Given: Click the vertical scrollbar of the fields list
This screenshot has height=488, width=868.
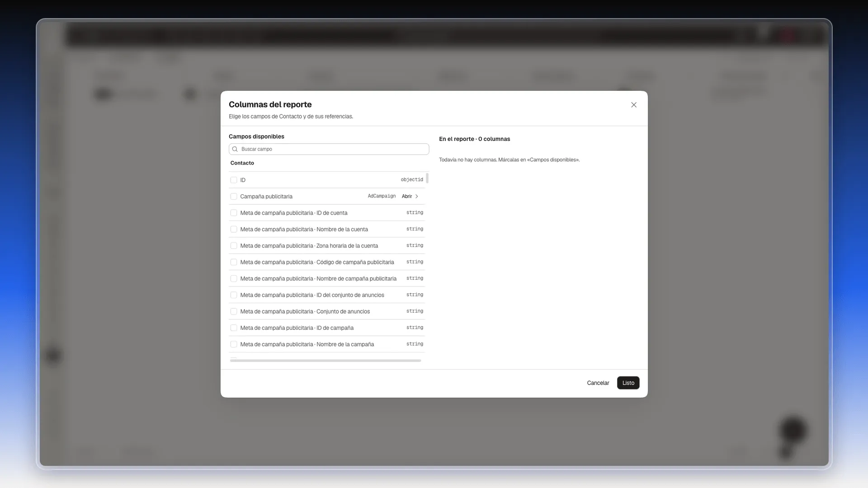Looking at the screenshot, I should click(x=427, y=178).
